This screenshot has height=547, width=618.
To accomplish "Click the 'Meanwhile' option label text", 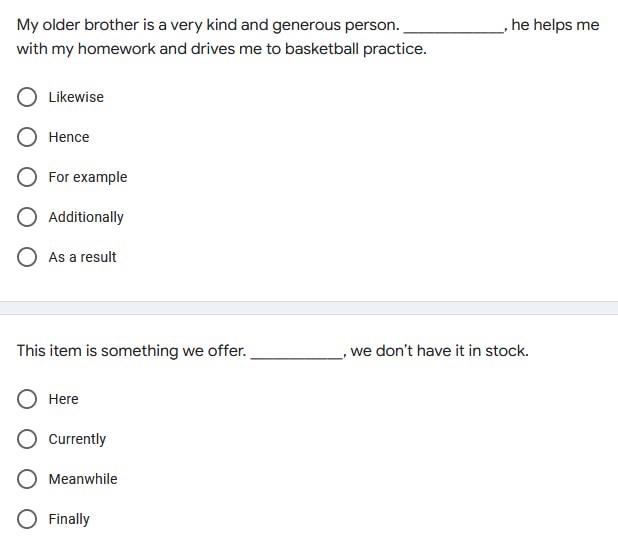I will [x=83, y=479].
